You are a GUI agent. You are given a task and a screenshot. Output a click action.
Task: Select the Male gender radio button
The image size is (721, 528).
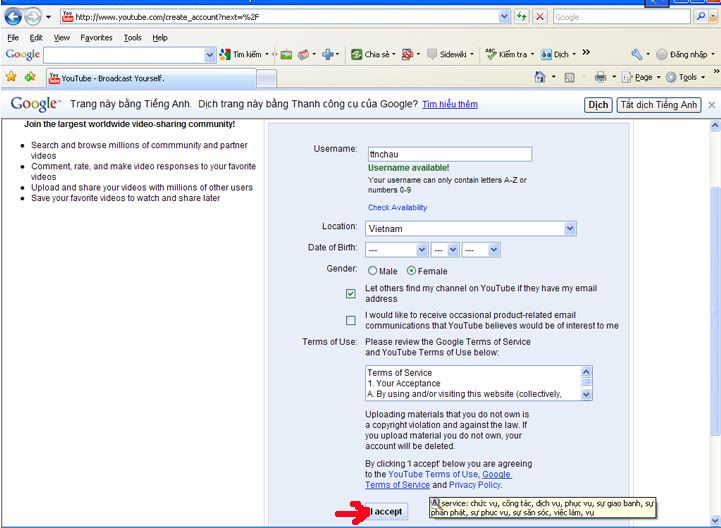coord(372,271)
